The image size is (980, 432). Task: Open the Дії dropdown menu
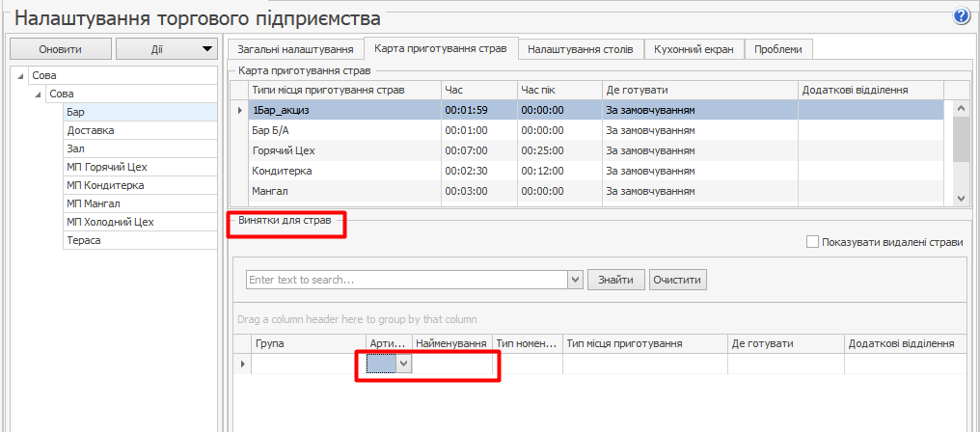tap(166, 49)
